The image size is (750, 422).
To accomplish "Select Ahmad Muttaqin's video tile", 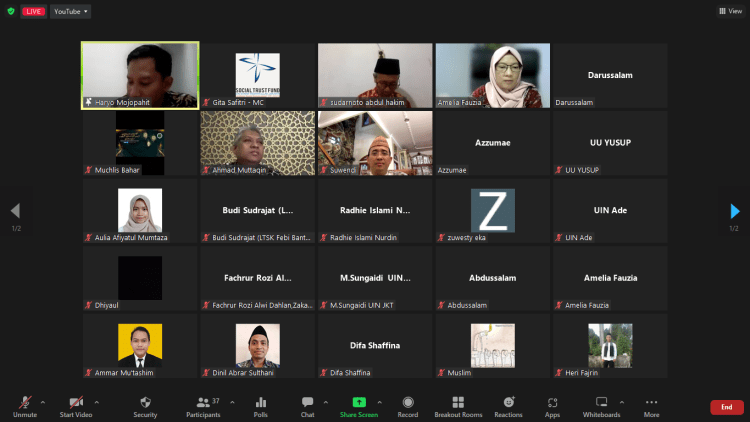I will coord(258,143).
